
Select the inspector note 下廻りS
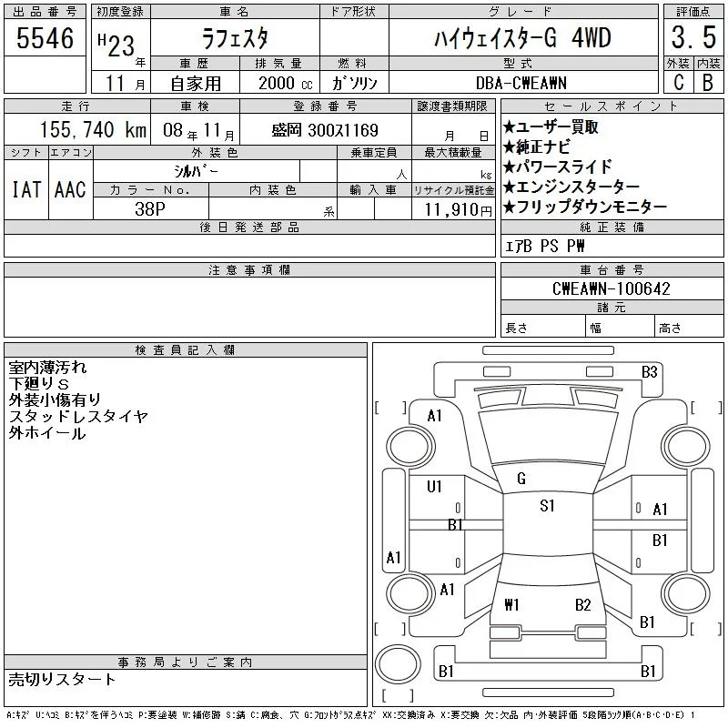click(x=38, y=383)
